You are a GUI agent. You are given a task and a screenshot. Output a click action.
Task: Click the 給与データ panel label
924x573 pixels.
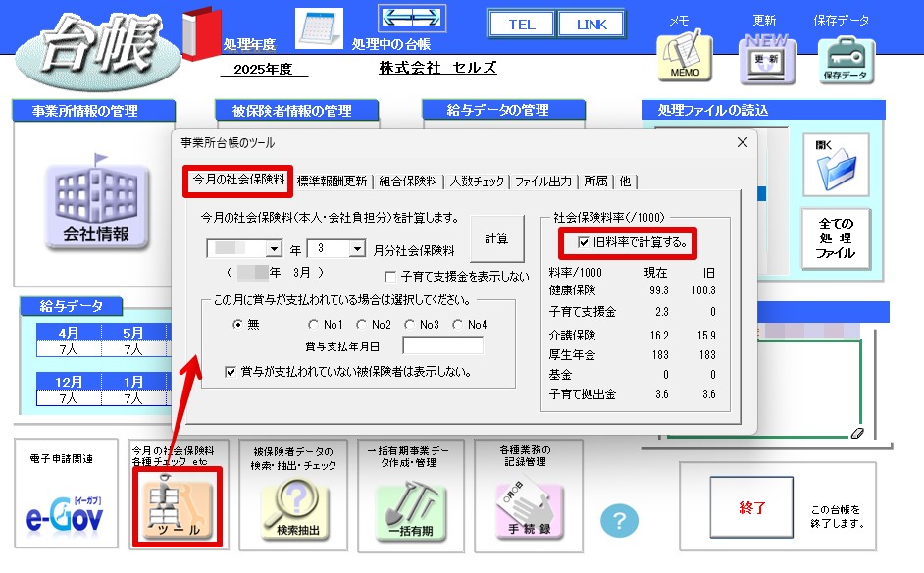tap(72, 306)
